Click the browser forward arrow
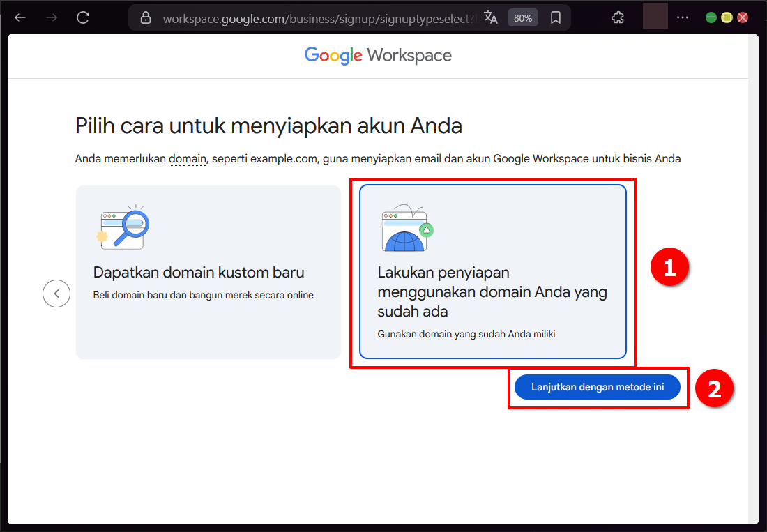 click(52, 17)
